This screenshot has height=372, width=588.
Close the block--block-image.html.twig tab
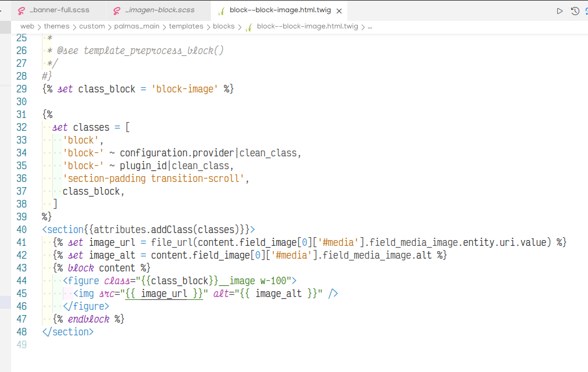coord(339,10)
